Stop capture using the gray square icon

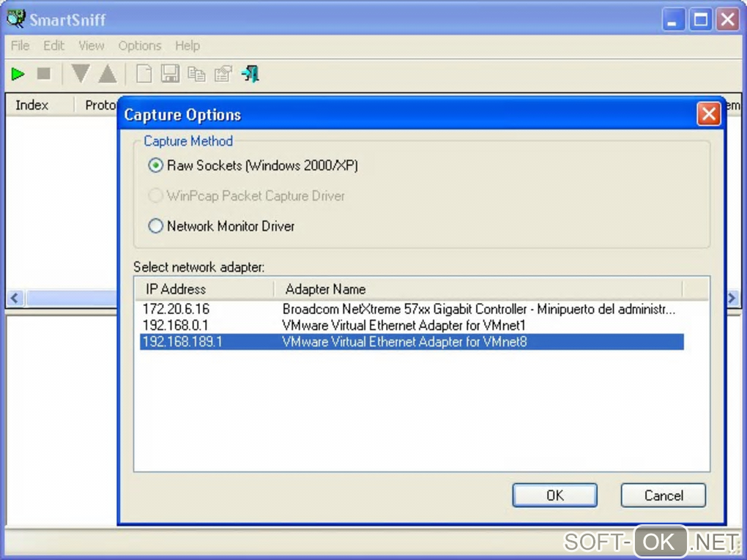[x=44, y=74]
